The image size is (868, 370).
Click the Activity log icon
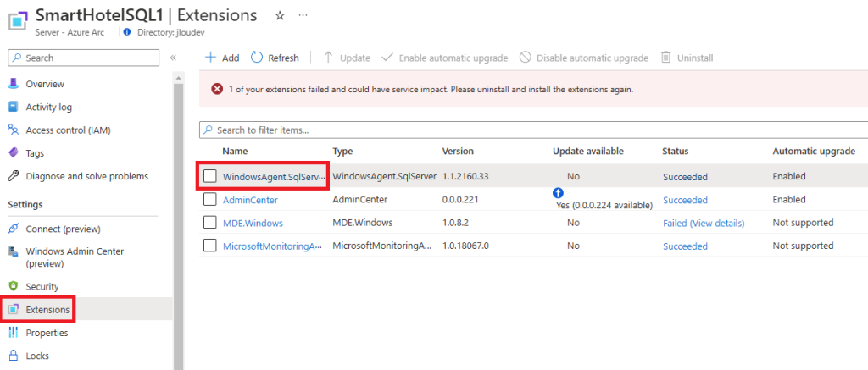[14, 107]
